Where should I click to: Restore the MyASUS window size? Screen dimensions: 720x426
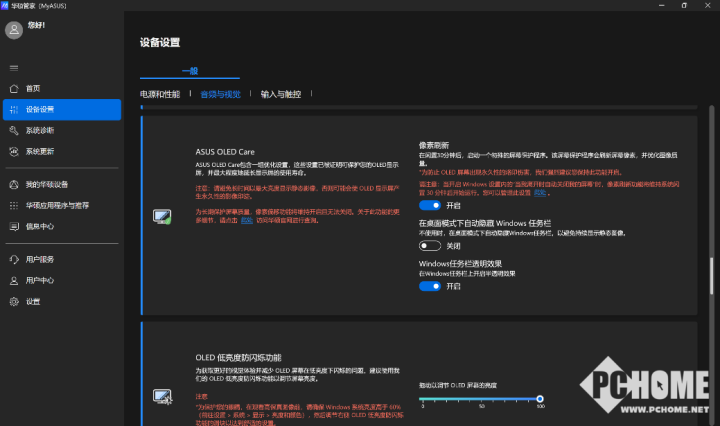pos(684,6)
